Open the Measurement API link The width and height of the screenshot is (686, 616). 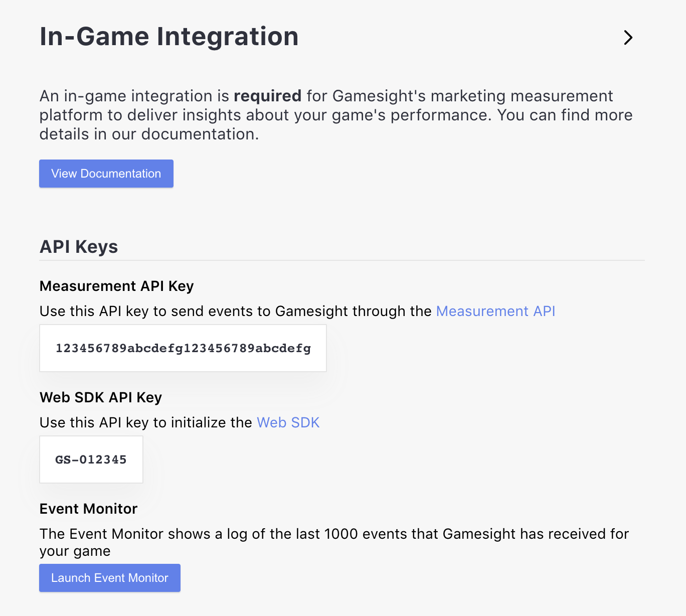point(495,311)
